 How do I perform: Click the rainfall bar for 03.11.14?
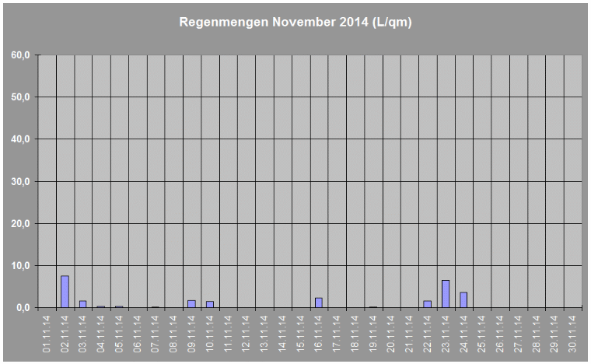(83, 304)
